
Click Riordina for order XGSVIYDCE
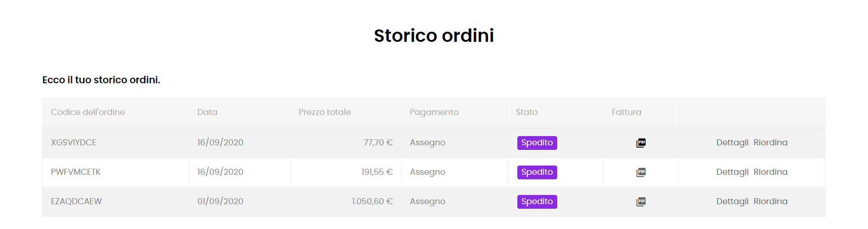(x=770, y=143)
